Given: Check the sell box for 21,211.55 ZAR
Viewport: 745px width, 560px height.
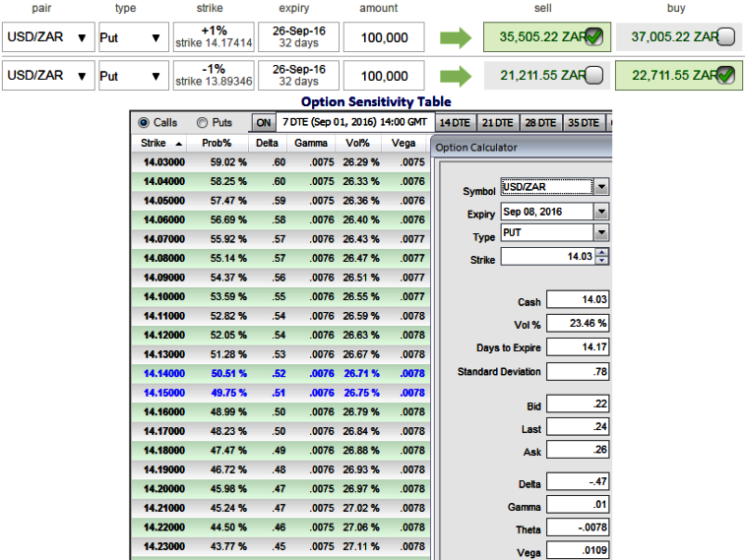Looking at the screenshot, I should (x=593, y=76).
